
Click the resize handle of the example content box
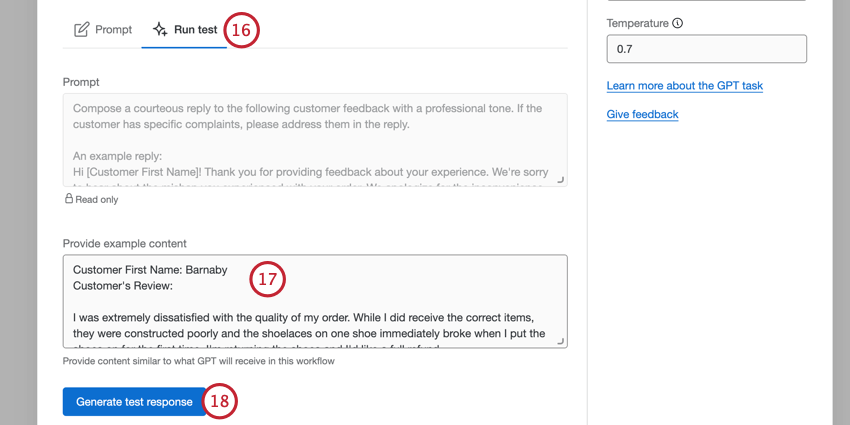point(560,341)
